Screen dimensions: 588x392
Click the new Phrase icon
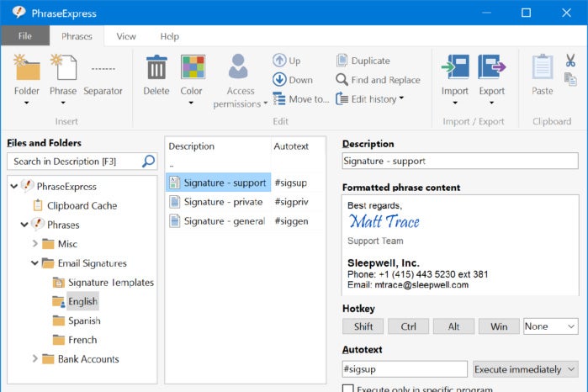(x=63, y=66)
